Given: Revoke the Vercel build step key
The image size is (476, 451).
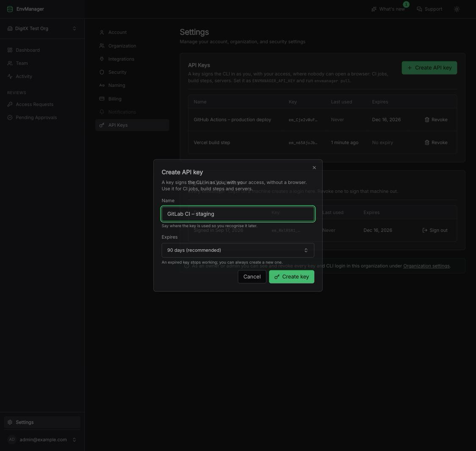Looking at the screenshot, I should 436,142.
